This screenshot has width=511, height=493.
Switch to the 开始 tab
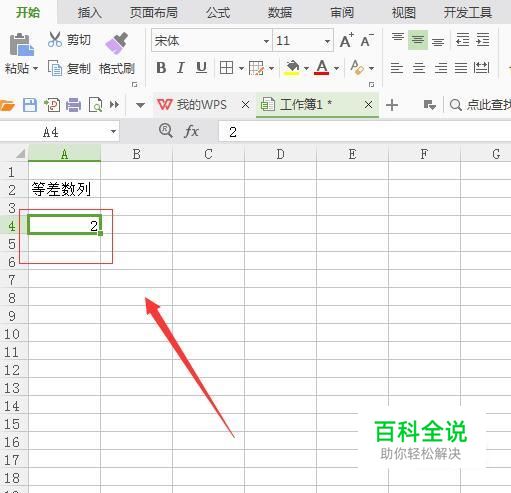pos(28,13)
